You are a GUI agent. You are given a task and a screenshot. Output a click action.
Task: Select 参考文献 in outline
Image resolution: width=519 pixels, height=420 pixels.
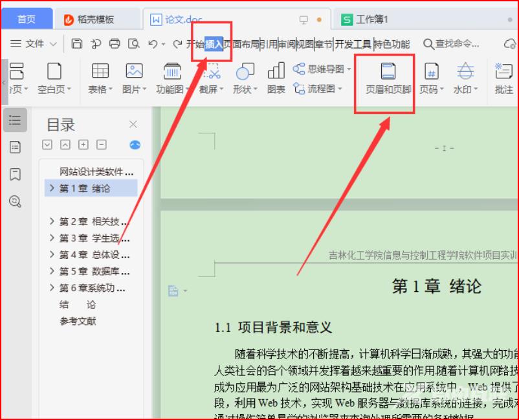point(78,321)
